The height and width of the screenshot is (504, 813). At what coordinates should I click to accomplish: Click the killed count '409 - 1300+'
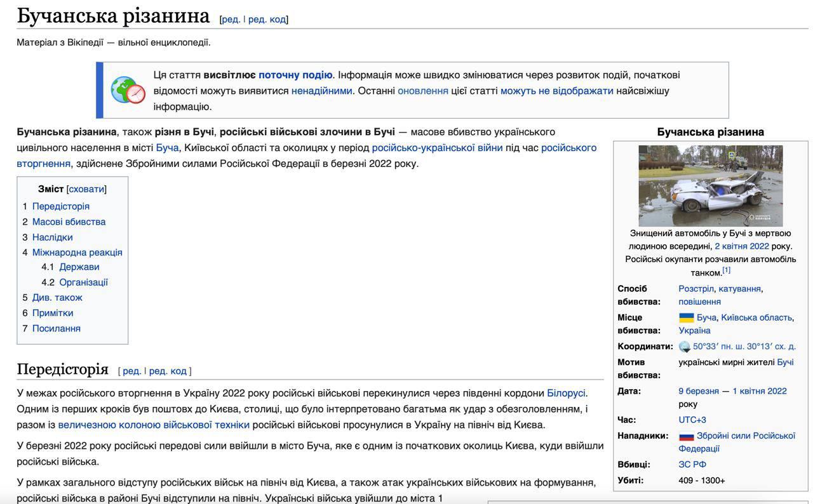coord(702,481)
